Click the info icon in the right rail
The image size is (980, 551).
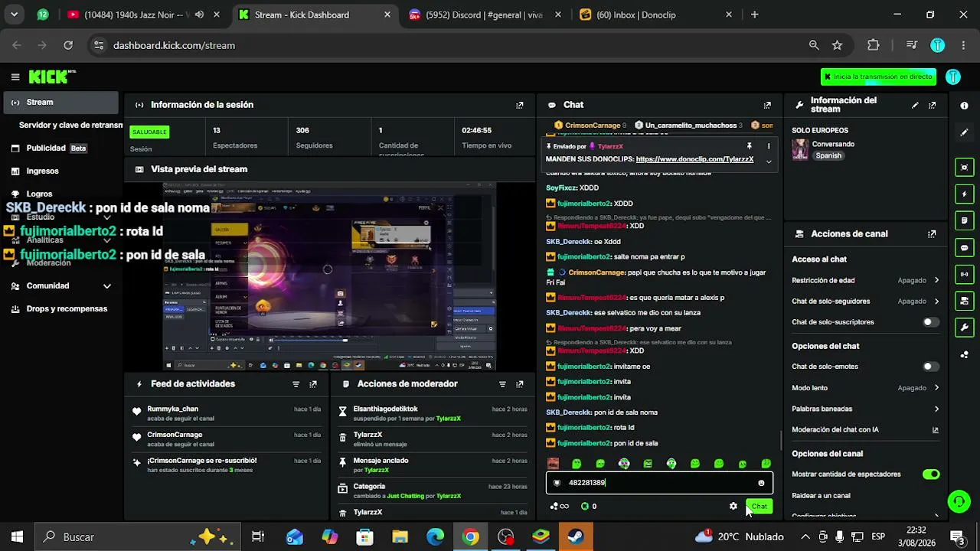point(964,106)
